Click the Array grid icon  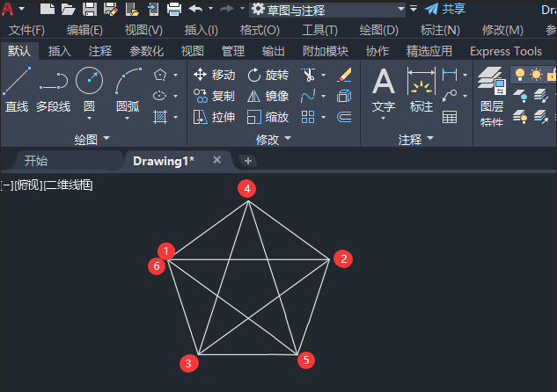click(308, 117)
